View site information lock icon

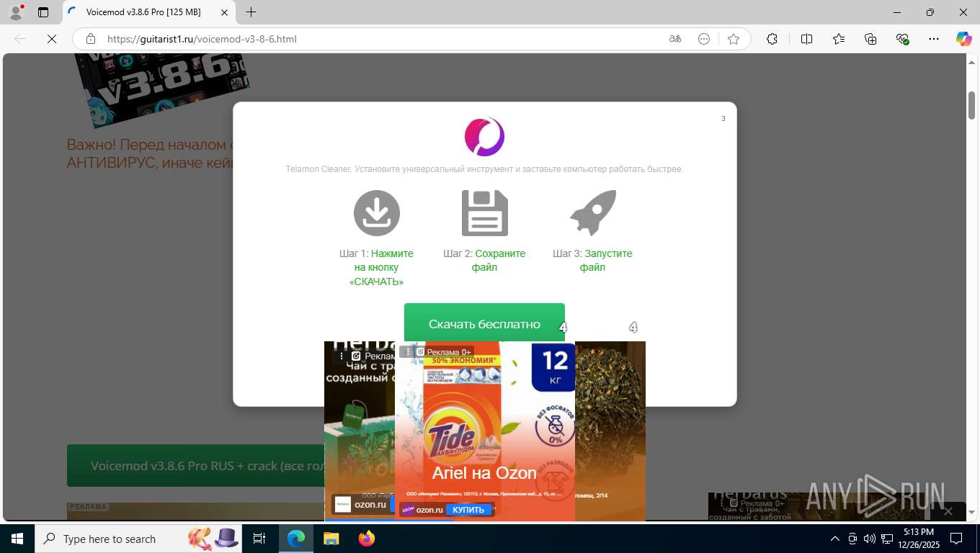[x=90, y=39]
